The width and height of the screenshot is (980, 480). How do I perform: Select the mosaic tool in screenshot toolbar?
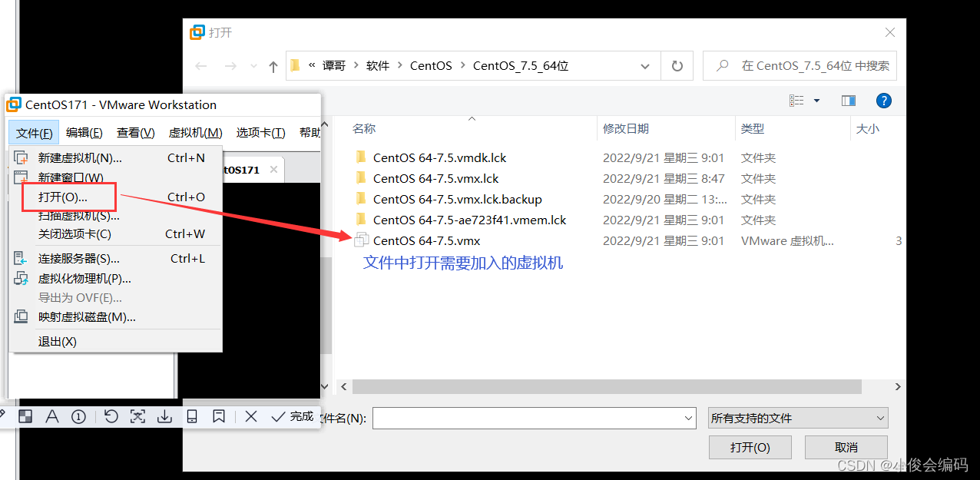coord(25,416)
